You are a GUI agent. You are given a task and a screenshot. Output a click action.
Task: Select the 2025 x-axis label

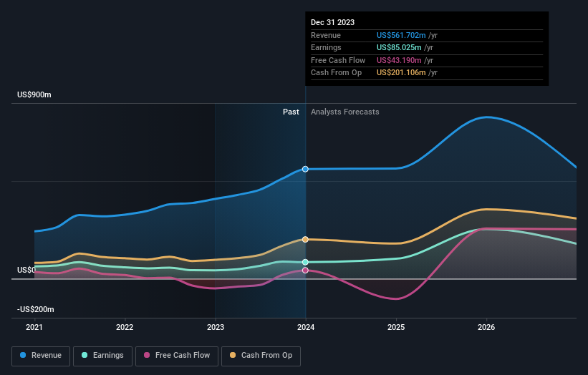pyautogui.click(x=396, y=328)
